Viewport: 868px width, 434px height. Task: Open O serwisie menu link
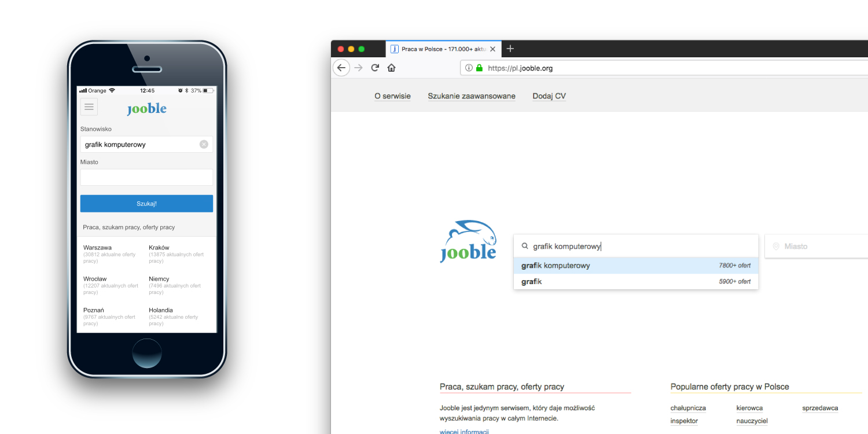click(392, 96)
